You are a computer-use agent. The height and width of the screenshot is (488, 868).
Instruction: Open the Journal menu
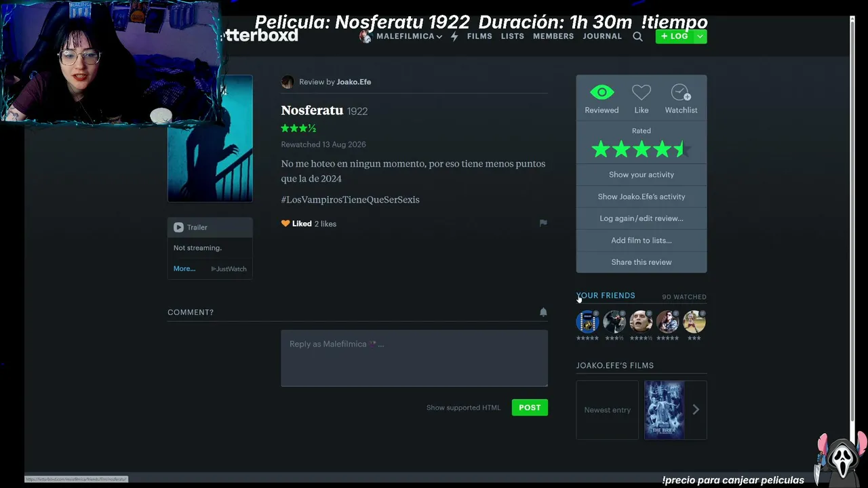[x=602, y=37]
